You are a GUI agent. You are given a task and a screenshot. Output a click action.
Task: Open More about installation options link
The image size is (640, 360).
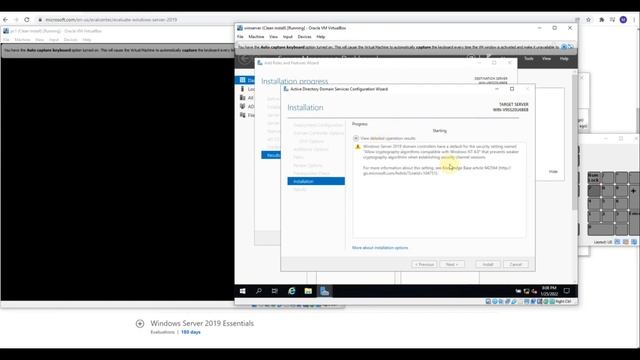coord(380,248)
